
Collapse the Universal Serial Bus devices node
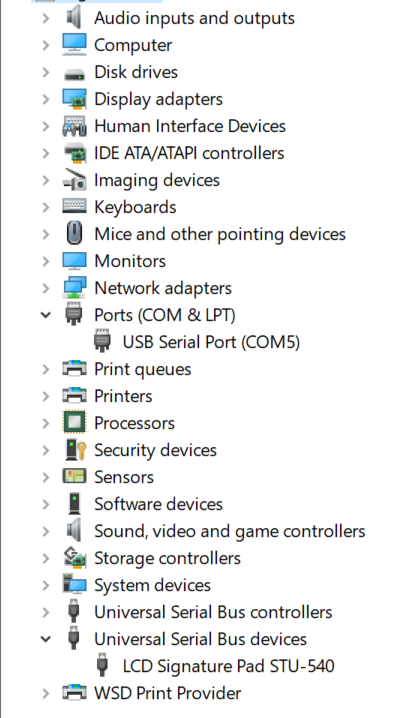tap(46, 639)
